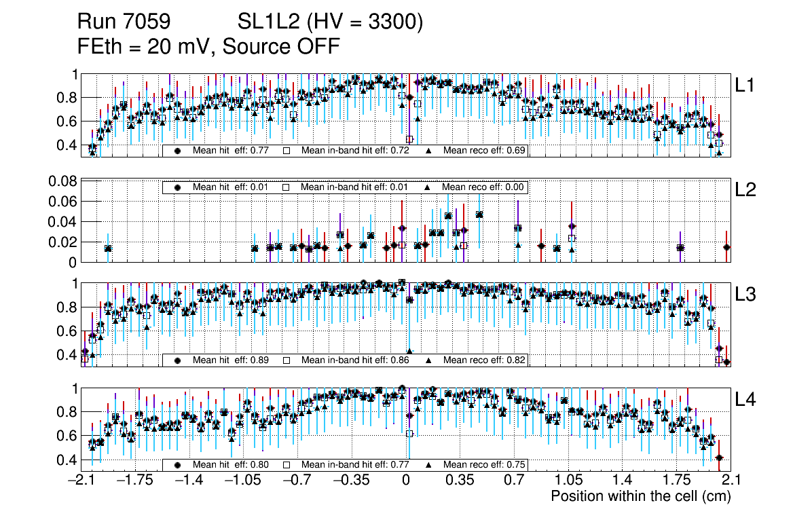Click the L2 panel label
This screenshot has width=812, height=524.
tap(745, 190)
